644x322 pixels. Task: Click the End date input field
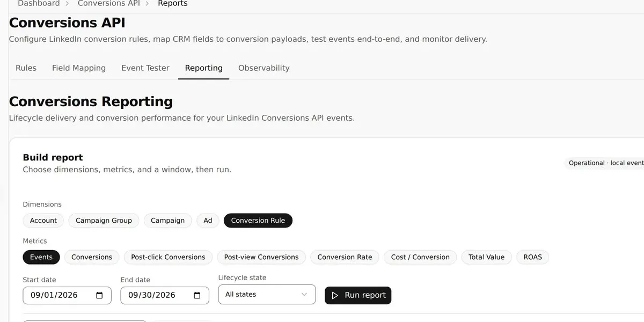tap(165, 295)
